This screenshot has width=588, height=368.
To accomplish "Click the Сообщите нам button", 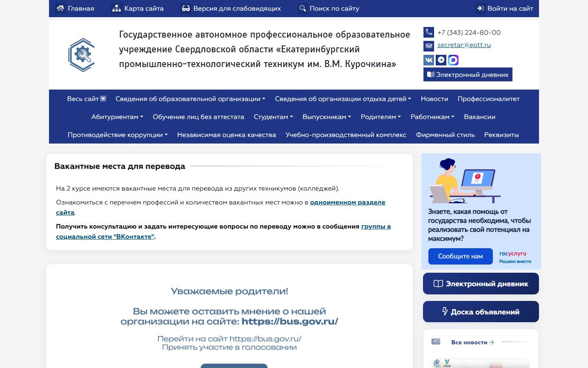I will (460, 256).
